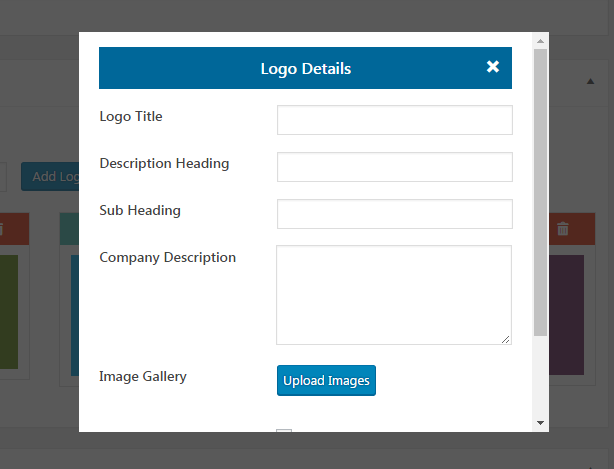Close the Logo Details dialog
This screenshot has width=614, height=469.
493,67
